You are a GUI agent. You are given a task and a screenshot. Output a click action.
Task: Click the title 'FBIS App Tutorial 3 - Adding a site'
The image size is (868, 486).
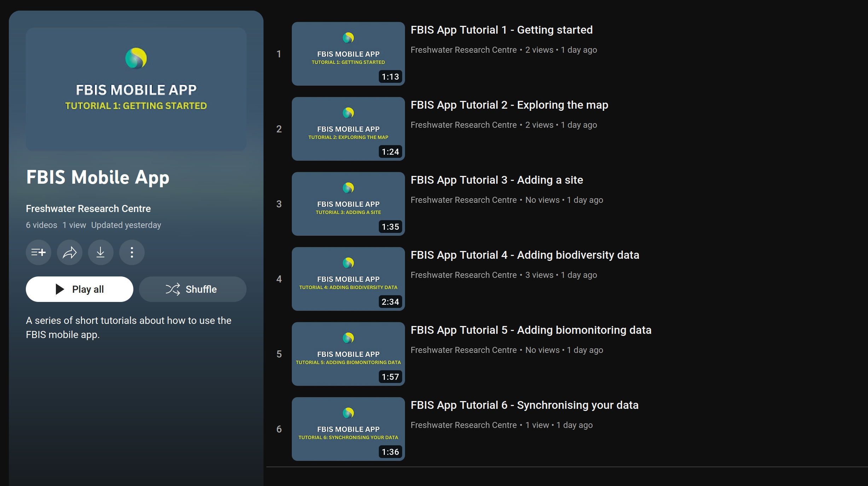point(497,180)
